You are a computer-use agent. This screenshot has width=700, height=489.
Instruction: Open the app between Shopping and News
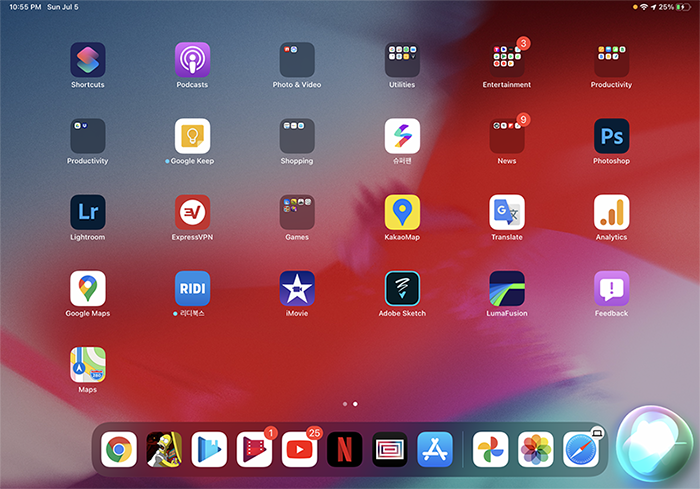[x=402, y=136]
